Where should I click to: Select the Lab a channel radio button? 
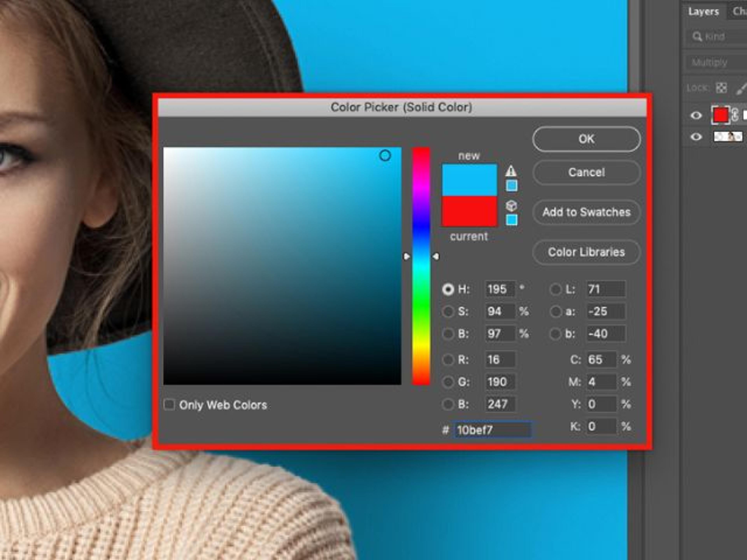pyautogui.click(x=556, y=311)
